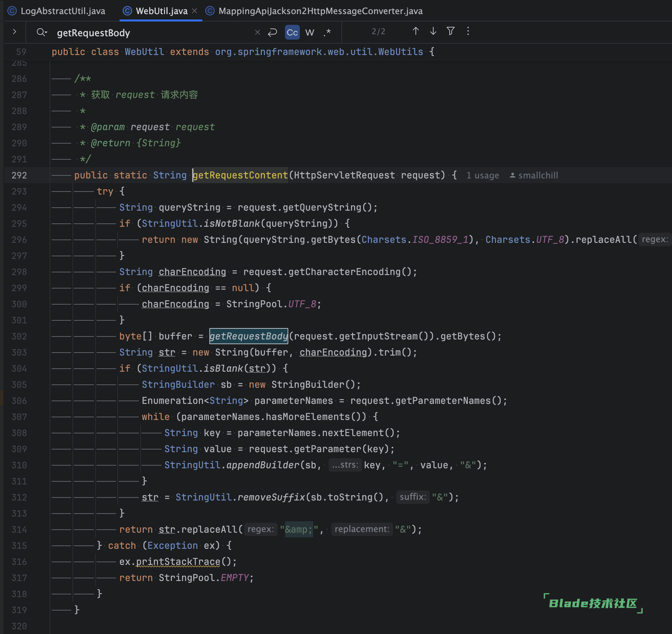Screen dimensions: 672x634
Task: Click the MappingApiJackson2HttpMessageConverter class icon
Action: tap(210, 11)
